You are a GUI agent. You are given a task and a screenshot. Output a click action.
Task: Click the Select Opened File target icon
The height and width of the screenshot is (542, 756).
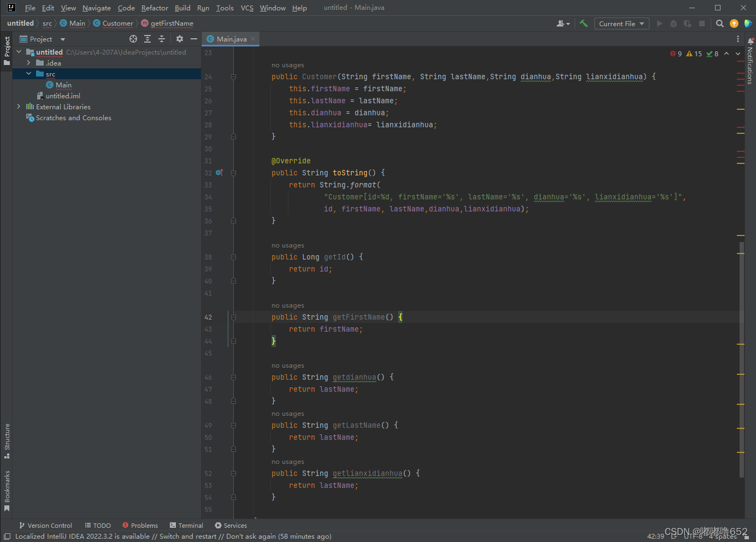coord(133,39)
